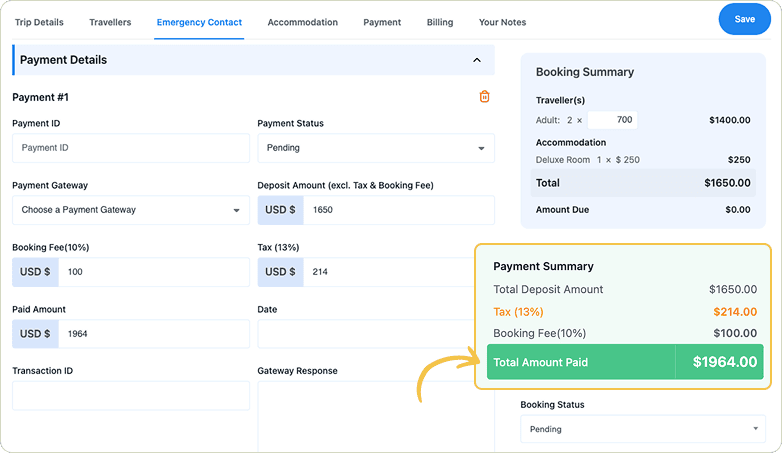Viewport: 782px width, 453px height.
Task: Click the Paid Amount field showing 1964
Action: click(154, 334)
